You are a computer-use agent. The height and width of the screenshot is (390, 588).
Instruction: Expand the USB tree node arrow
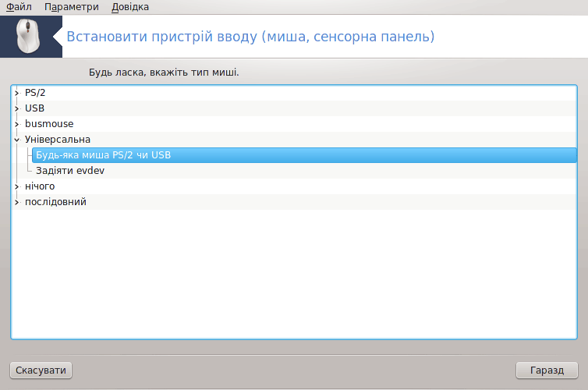pos(16,108)
